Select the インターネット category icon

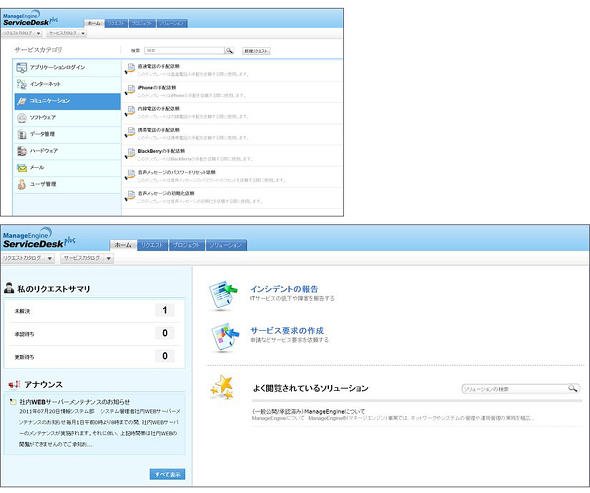tap(22, 84)
